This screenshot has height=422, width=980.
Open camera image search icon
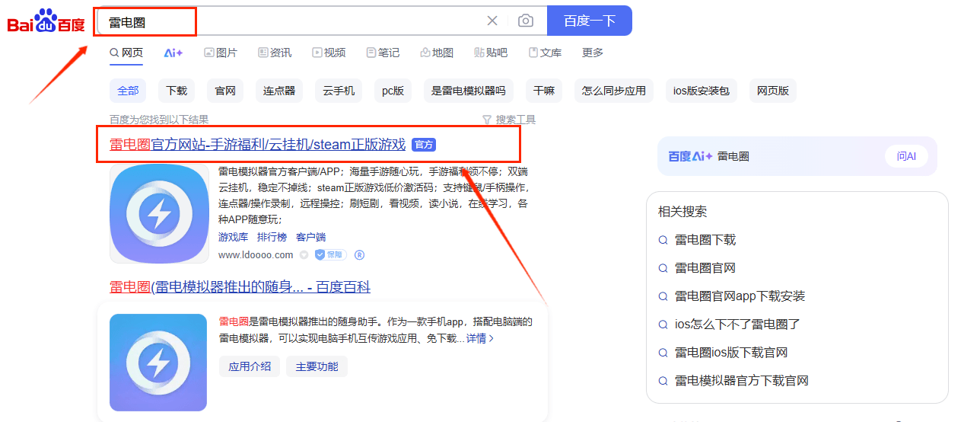(526, 21)
